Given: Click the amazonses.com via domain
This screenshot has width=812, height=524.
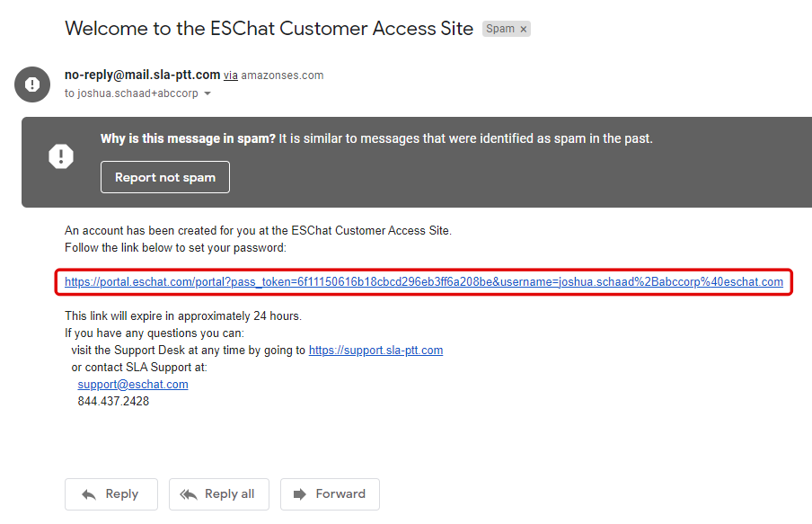Looking at the screenshot, I should 282,75.
